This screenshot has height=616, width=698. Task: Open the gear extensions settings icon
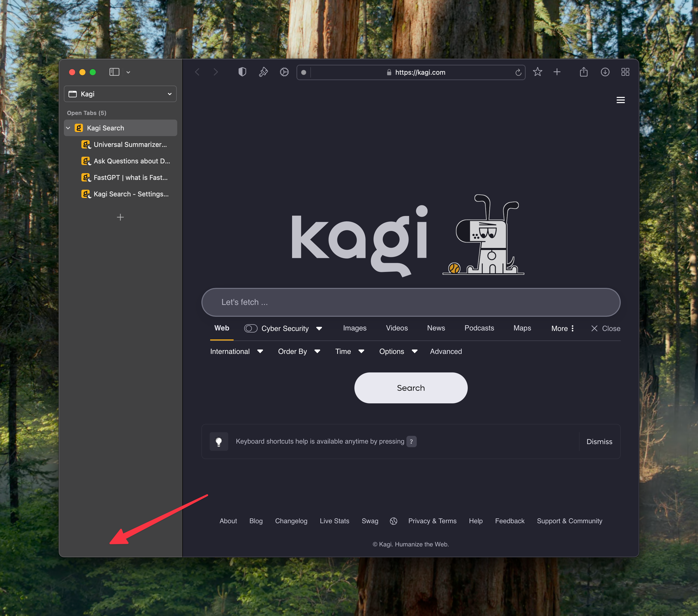(x=284, y=72)
